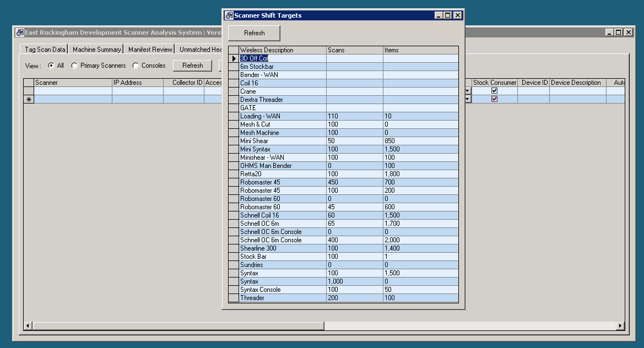Viewport: 644px width, 348px height.
Task: Switch to the Machine Summary tab
Action: tap(96, 49)
